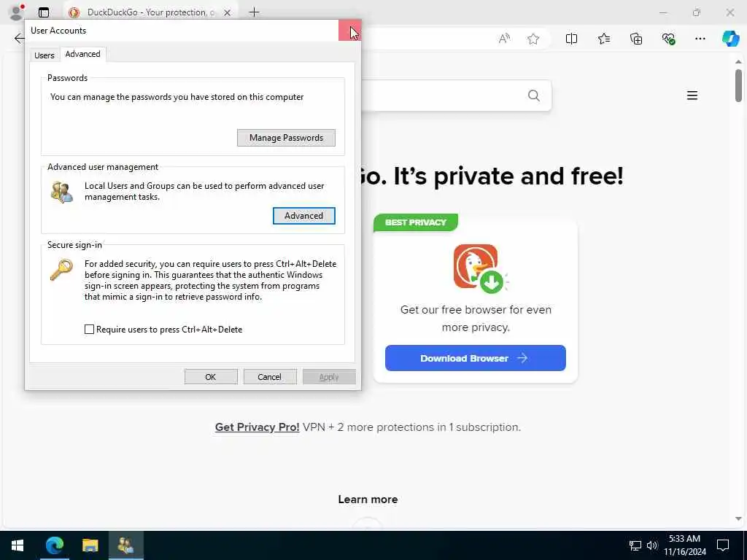Launch Copilot from the Edge sidebar icon
The image size is (747, 560).
point(730,39)
